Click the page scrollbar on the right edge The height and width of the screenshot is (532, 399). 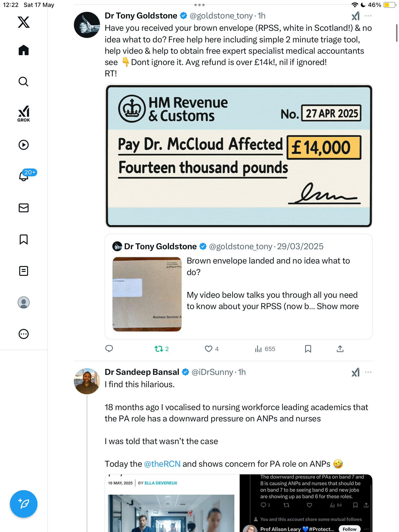(397, 33)
